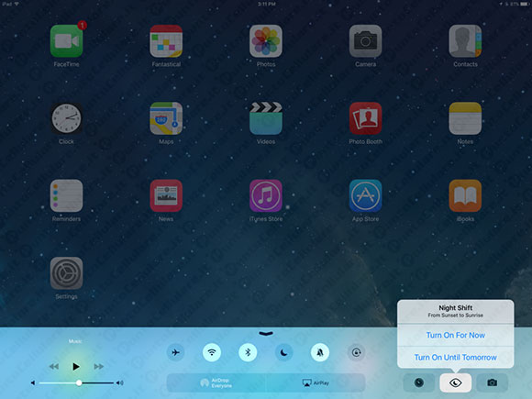Image resolution: width=532 pixels, height=399 pixels.
Task: Open the Settings app
Action: [x=66, y=273]
